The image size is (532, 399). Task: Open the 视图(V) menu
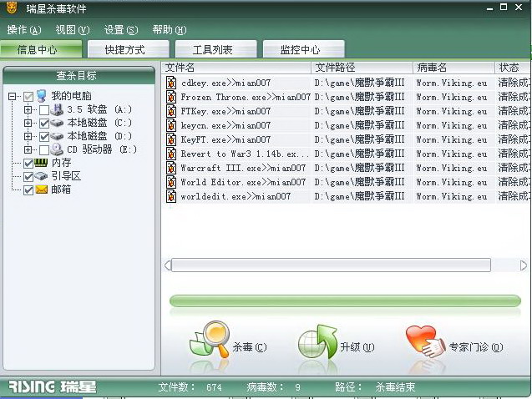point(73,30)
